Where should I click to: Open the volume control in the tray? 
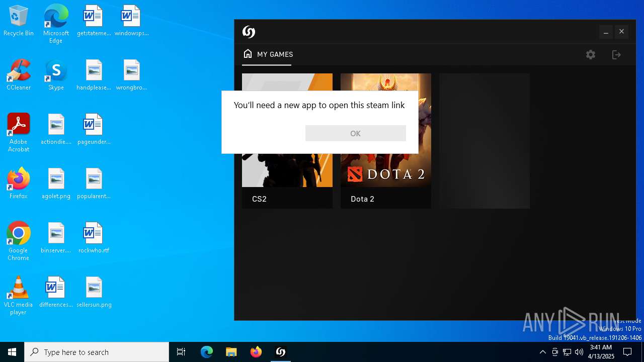(579, 352)
